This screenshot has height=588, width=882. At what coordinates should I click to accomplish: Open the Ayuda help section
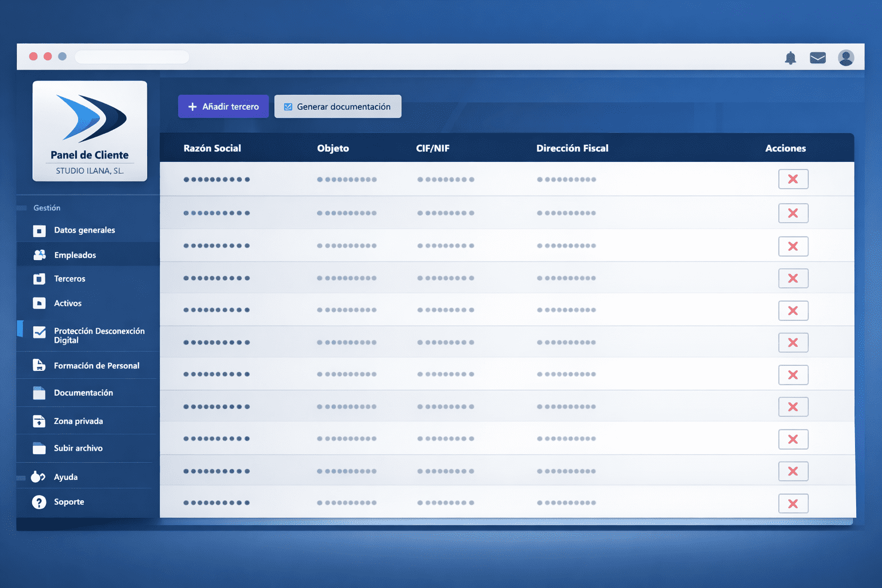65,477
